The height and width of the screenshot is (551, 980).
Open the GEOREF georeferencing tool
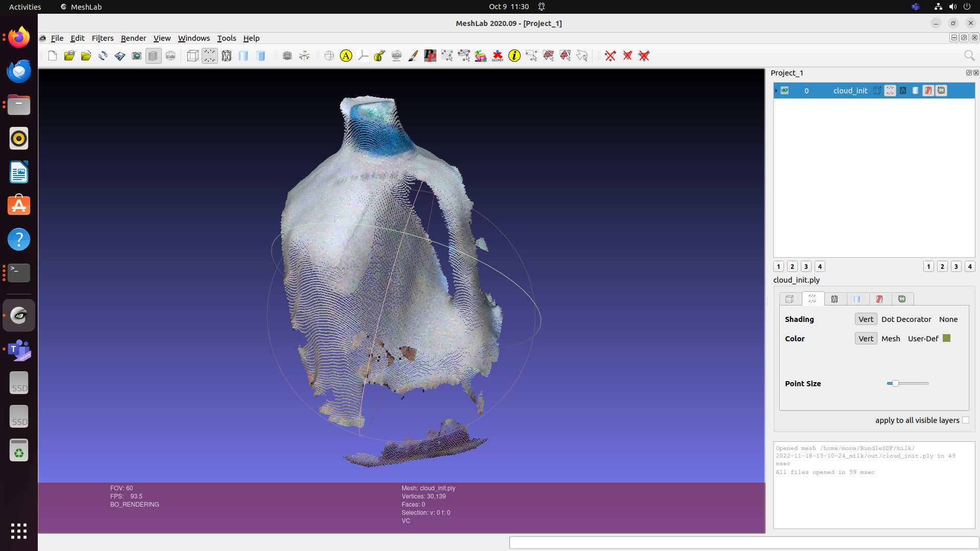498,56
